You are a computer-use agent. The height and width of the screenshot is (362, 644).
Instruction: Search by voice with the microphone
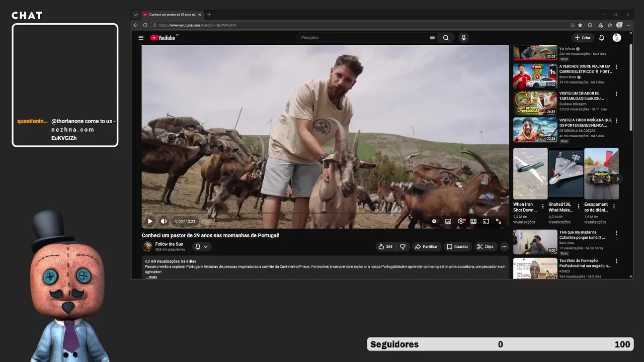tap(463, 38)
